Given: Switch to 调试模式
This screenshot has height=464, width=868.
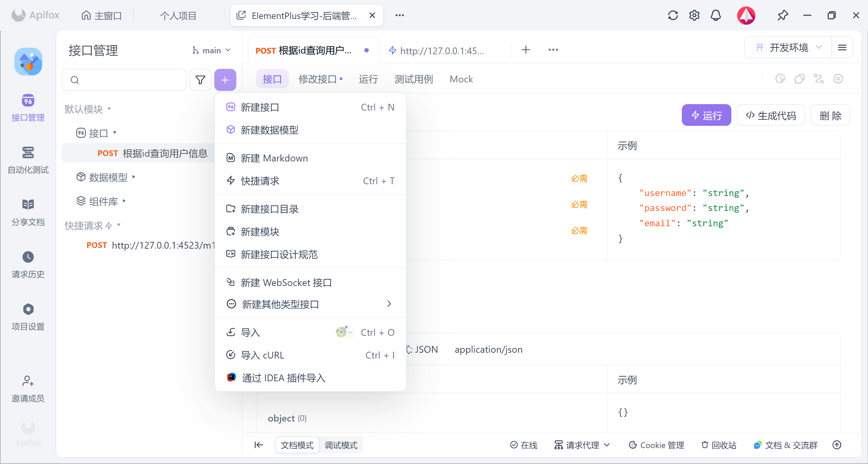Looking at the screenshot, I should tap(341, 445).
